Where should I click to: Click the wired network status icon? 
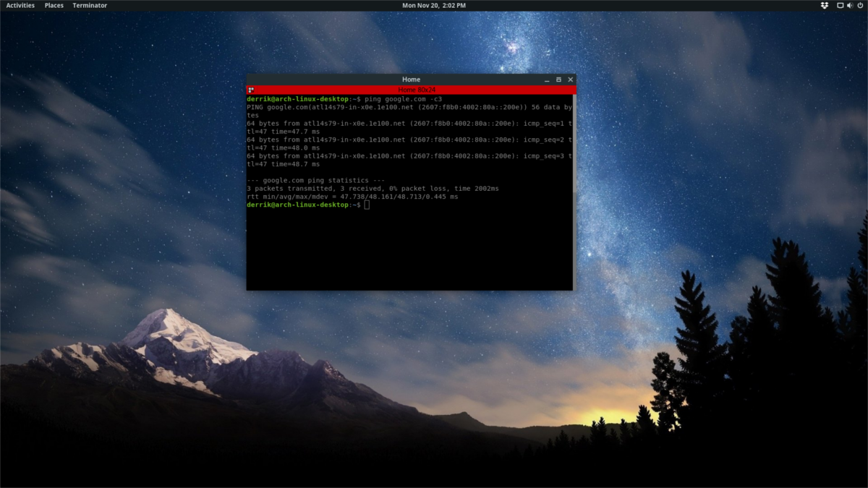(840, 5)
